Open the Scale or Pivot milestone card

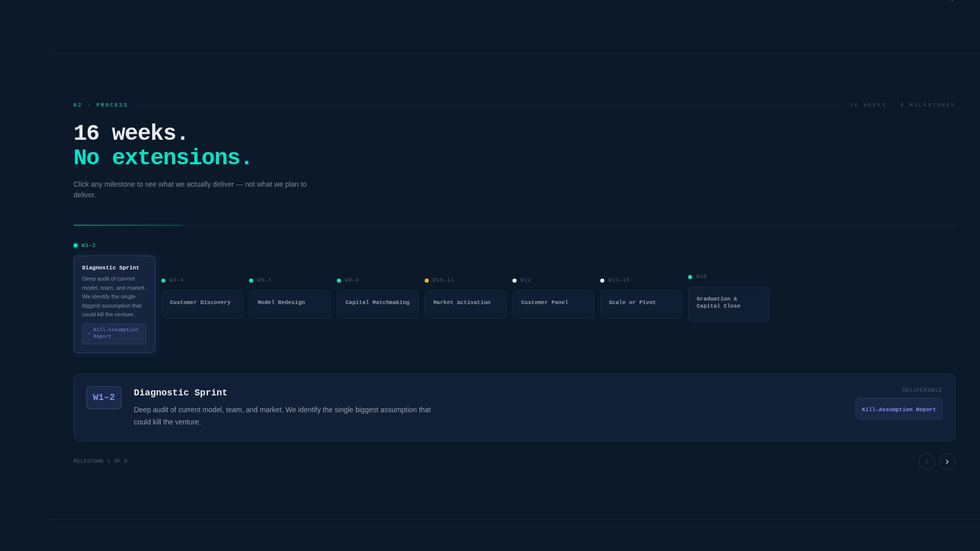[x=641, y=304]
